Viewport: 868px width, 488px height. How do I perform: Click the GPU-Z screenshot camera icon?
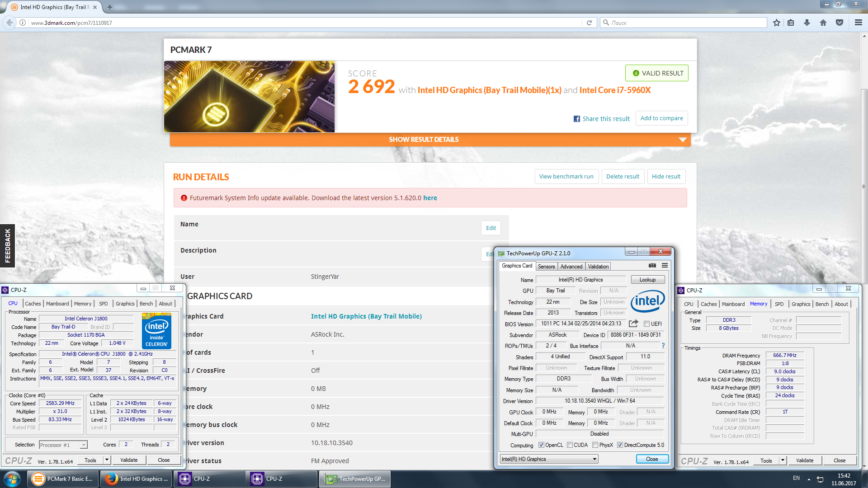point(652,266)
